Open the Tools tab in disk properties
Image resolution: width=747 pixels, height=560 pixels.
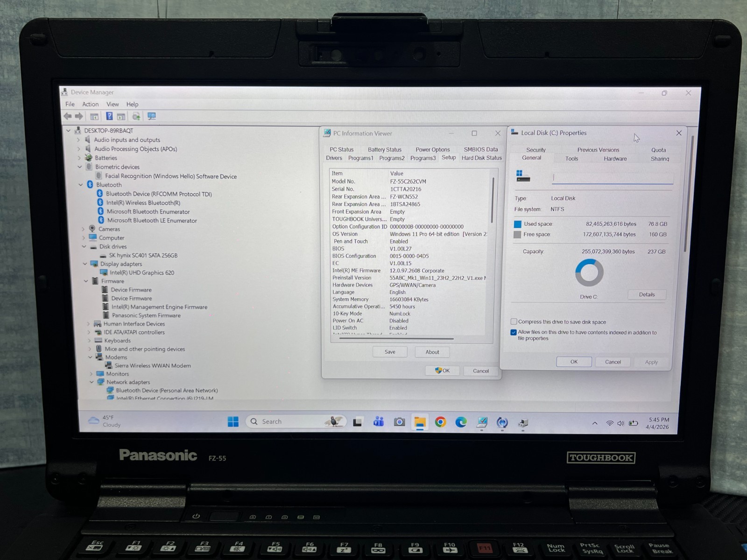[x=572, y=159]
